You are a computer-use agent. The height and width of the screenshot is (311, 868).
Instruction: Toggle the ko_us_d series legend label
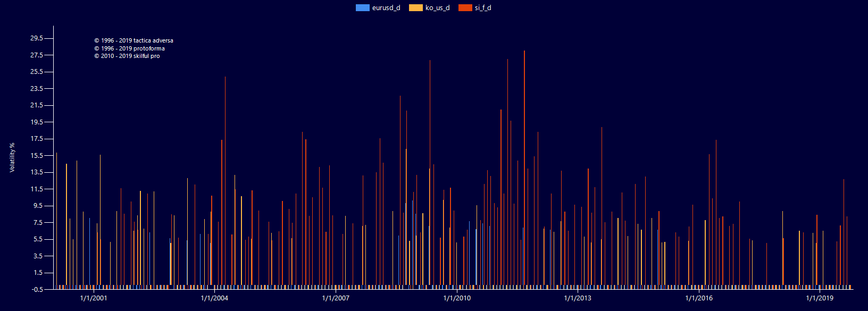pos(437,8)
